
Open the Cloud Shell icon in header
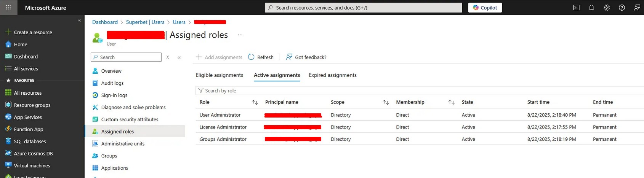pyautogui.click(x=576, y=8)
